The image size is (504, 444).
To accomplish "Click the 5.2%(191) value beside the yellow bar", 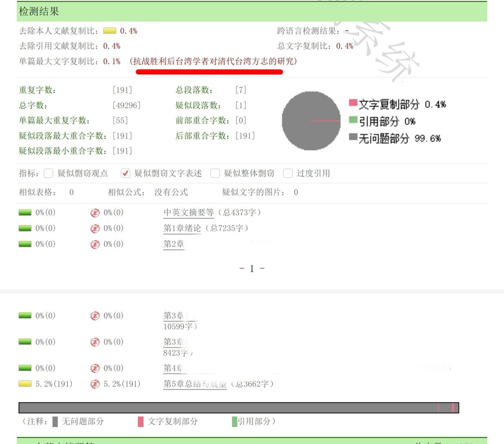I will [54, 384].
